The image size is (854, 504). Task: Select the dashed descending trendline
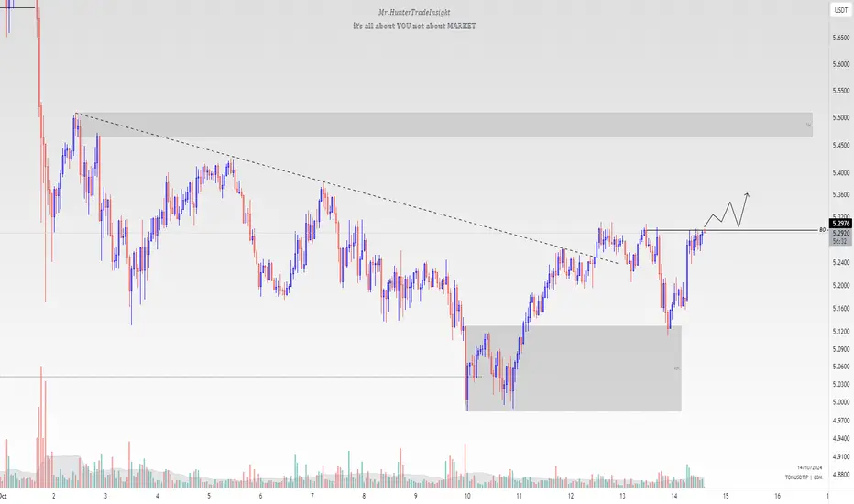point(348,189)
